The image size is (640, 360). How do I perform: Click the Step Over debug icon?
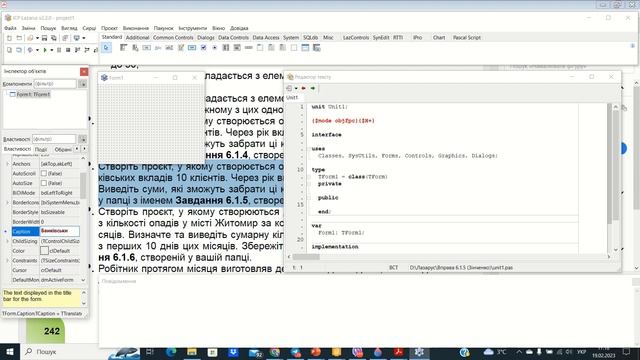pos(87,50)
